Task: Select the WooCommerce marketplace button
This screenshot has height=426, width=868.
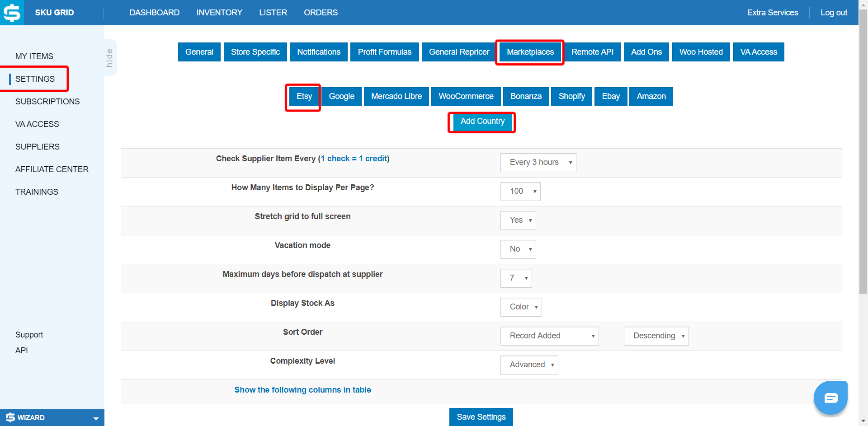Action: (x=466, y=96)
